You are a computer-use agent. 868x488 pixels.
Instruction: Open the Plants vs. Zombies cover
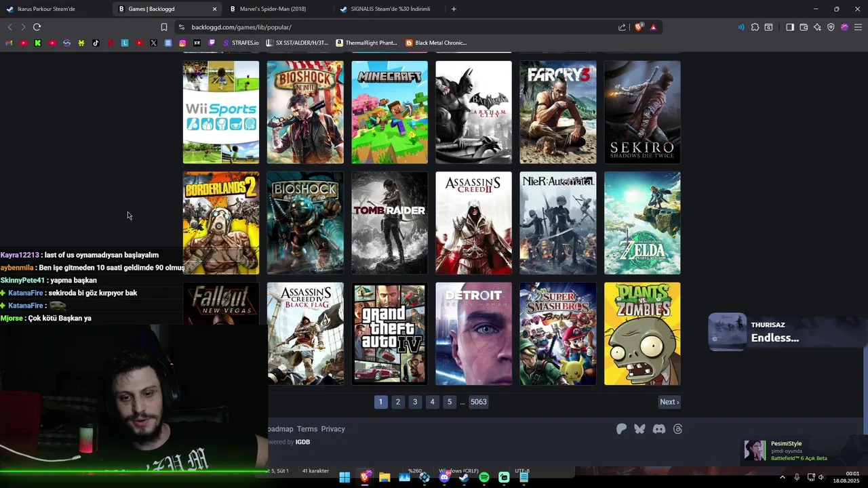[x=642, y=334]
